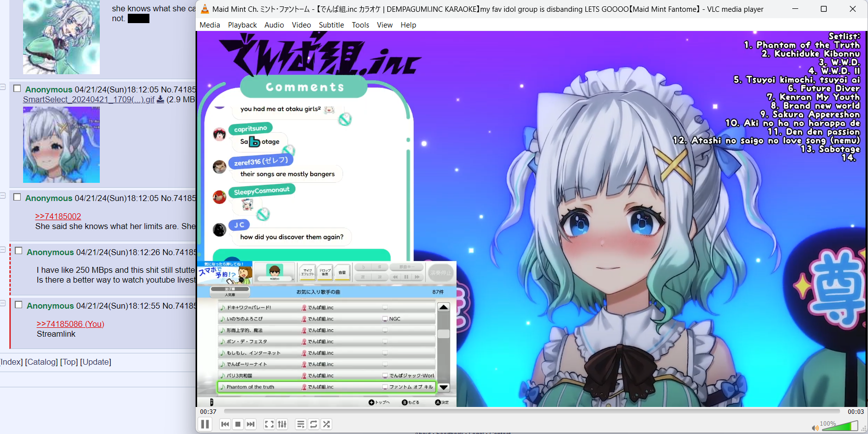868x434 pixels.
Task: Open extended settings equalizer icon
Action: (282, 424)
